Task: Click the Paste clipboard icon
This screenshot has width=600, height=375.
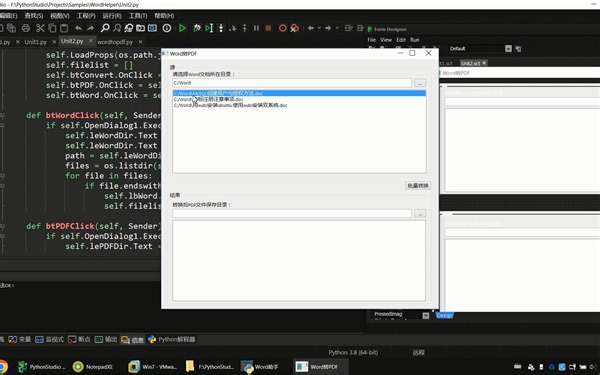Action: coord(64,28)
